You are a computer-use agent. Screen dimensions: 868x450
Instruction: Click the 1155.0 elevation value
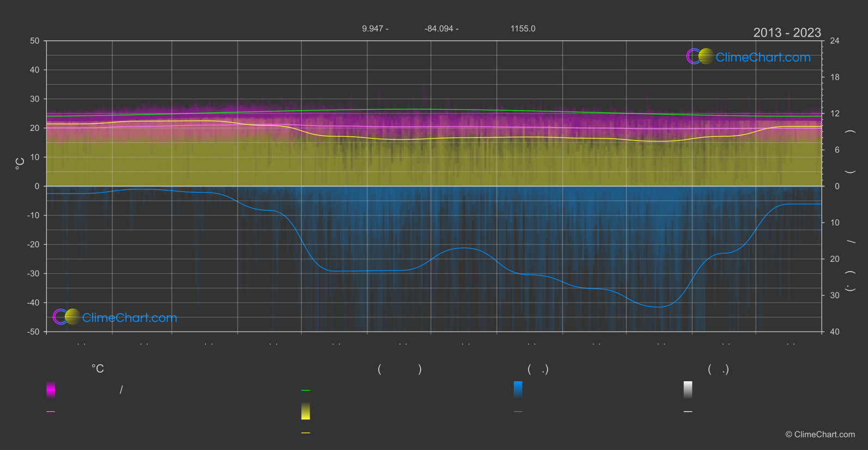523,28
